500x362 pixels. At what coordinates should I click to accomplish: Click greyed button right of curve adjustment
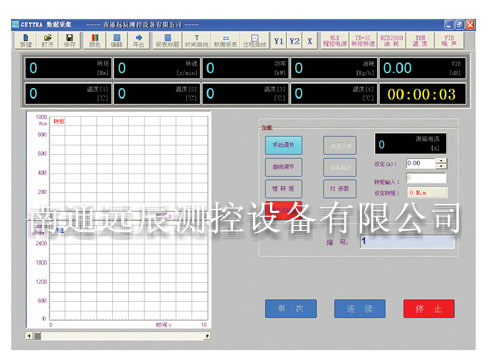click(x=340, y=167)
